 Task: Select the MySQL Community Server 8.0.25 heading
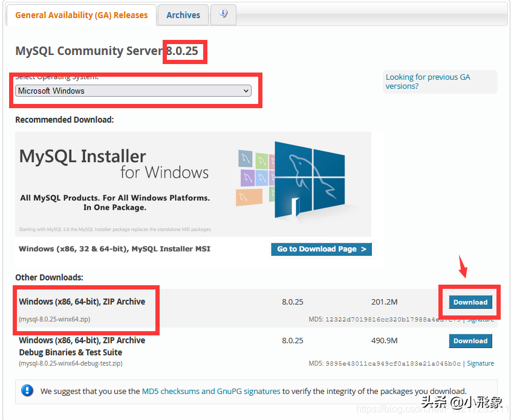coord(106,51)
